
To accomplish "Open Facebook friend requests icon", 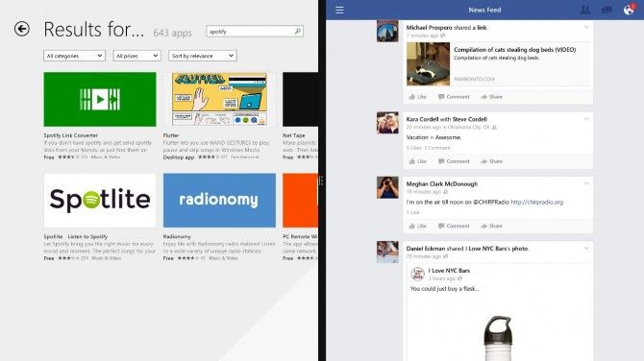I will (584, 10).
